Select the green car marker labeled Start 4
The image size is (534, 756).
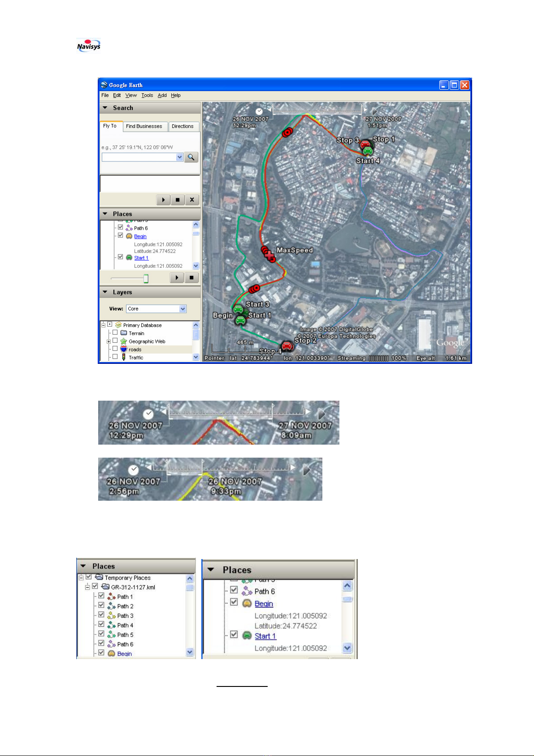(x=368, y=151)
